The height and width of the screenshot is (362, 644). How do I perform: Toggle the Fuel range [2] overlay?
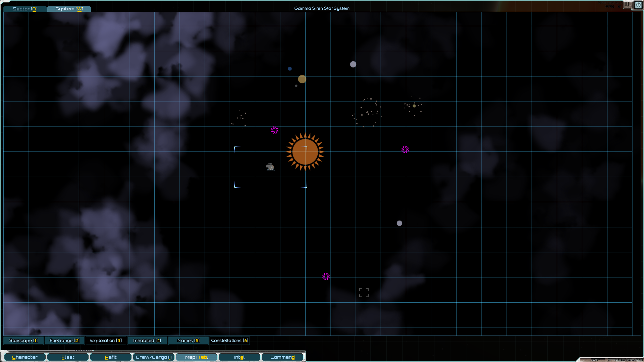click(x=64, y=341)
